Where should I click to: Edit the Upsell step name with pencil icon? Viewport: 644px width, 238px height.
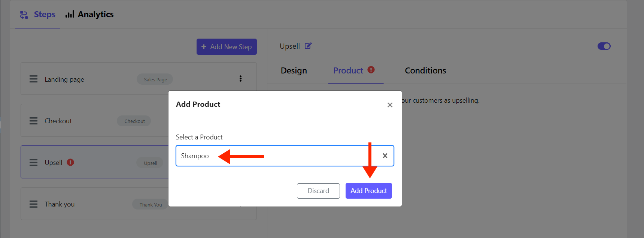pos(308,46)
